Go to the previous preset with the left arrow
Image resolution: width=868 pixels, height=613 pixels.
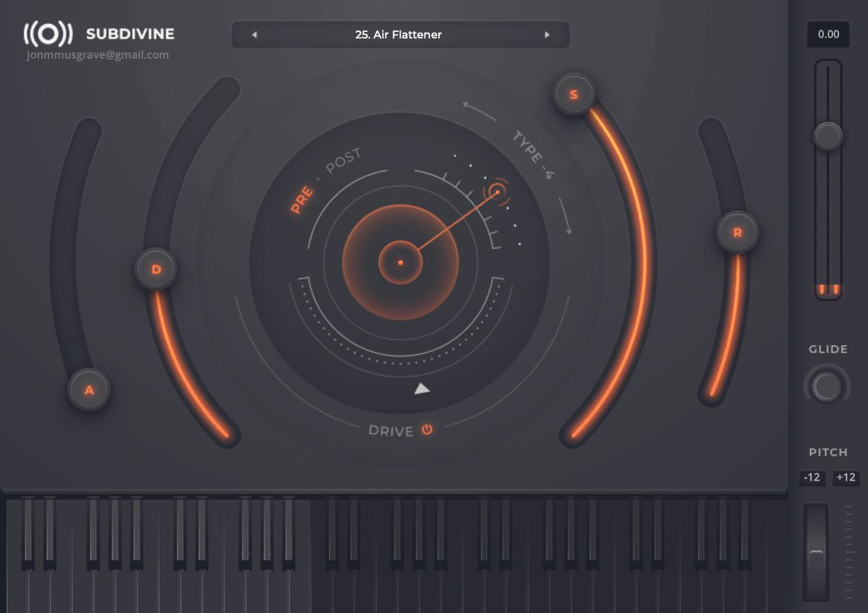coord(253,34)
